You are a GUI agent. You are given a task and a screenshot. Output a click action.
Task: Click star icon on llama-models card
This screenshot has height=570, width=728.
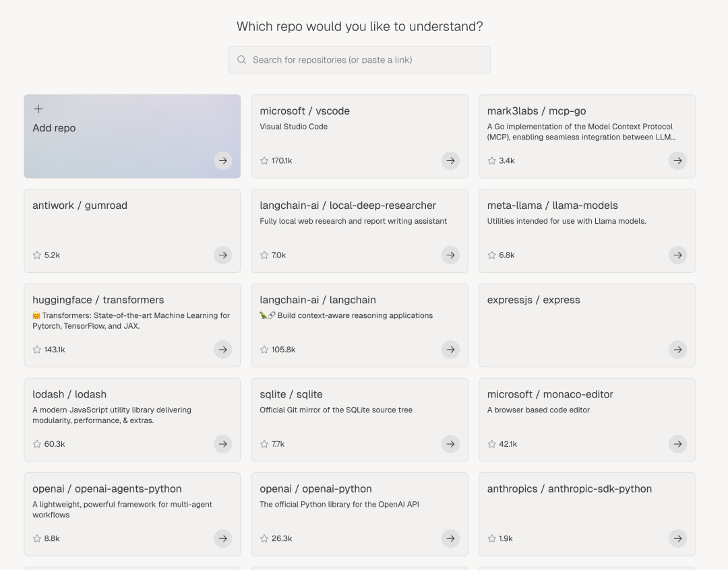click(x=491, y=255)
